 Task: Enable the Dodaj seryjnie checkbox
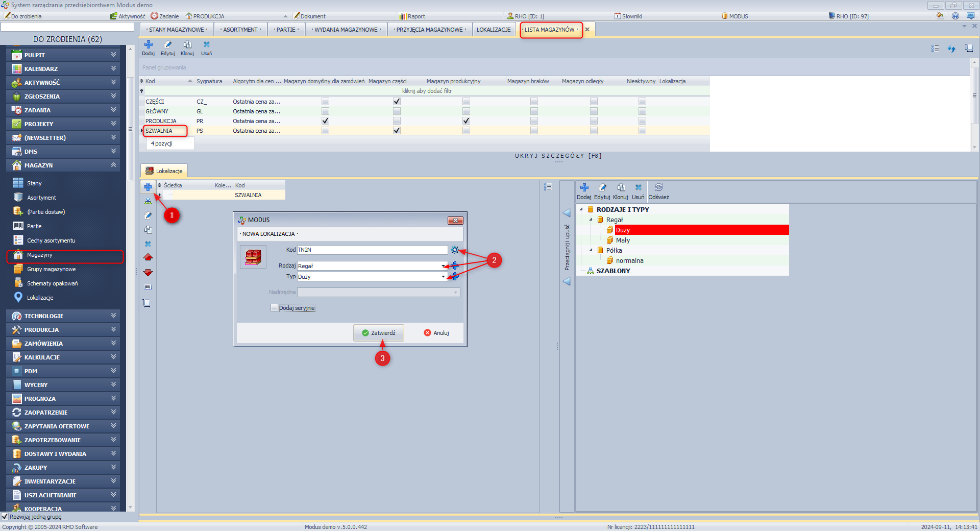pyautogui.click(x=275, y=308)
